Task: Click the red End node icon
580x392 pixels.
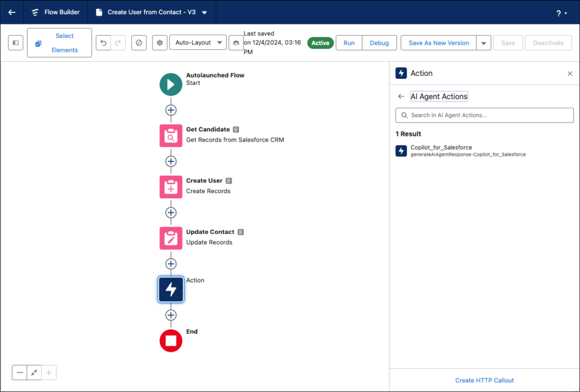Action: coord(171,340)
